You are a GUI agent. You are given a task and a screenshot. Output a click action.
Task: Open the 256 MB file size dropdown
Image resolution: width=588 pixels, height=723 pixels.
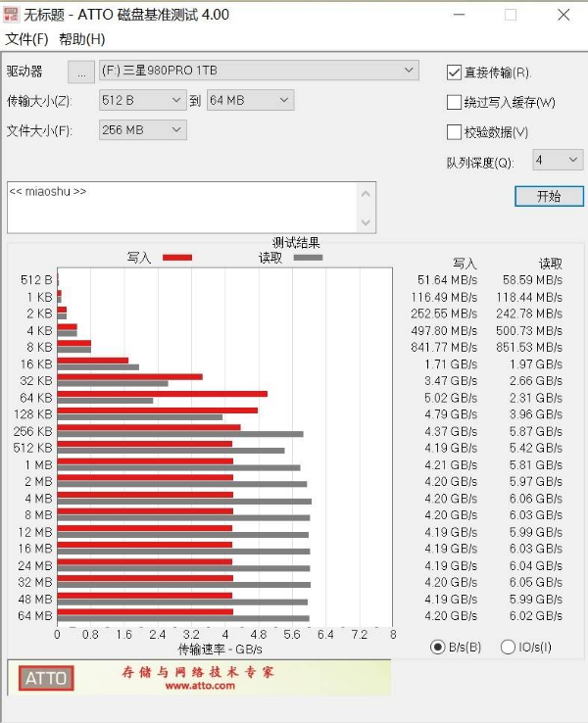(x=142, y=130)
